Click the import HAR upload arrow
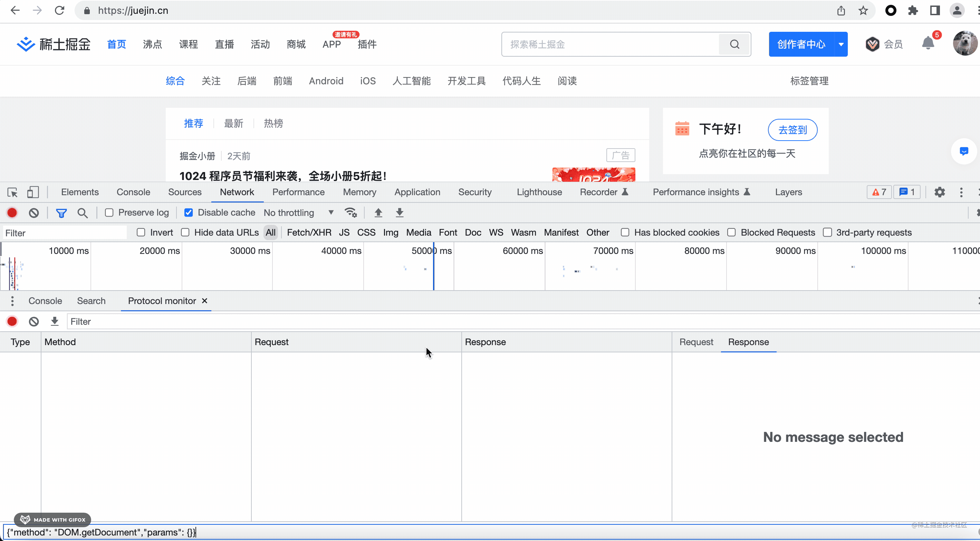The image size is (980, 541). 378,213
